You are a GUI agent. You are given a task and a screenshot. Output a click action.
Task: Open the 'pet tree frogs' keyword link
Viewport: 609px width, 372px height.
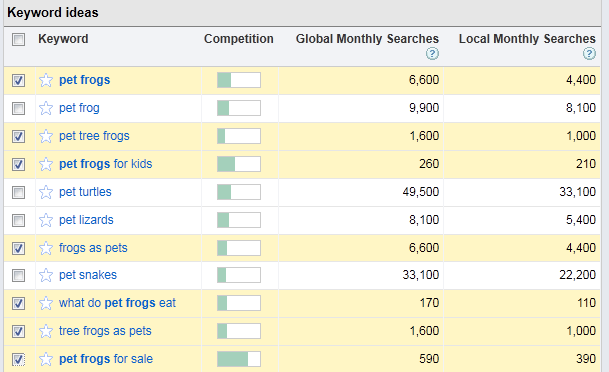[94, 136]
